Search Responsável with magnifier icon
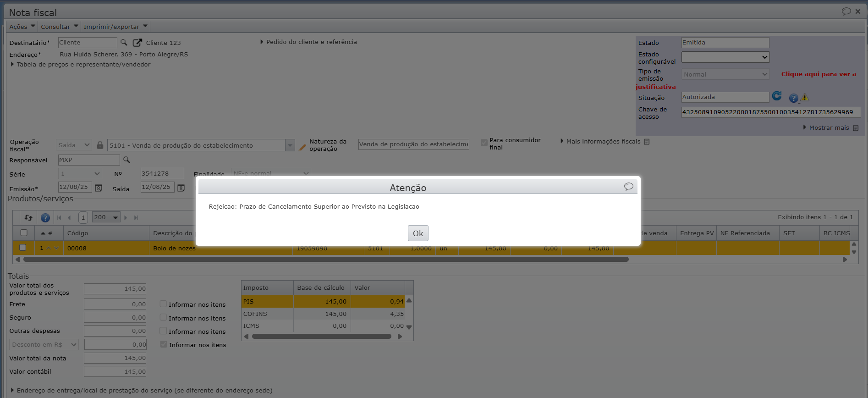This screenshot has width=868, height=398. pyautogui.click(x=126, y=160)
